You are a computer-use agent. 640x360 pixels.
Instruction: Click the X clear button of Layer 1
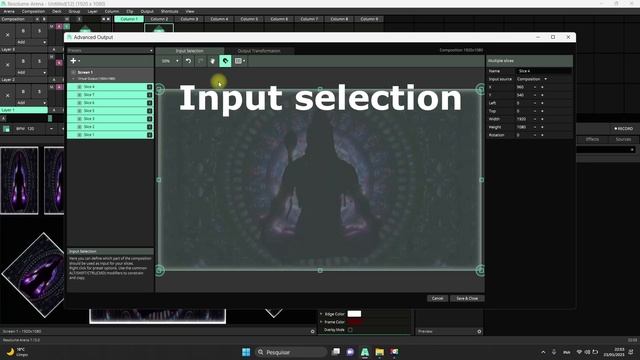click(7, 96)
